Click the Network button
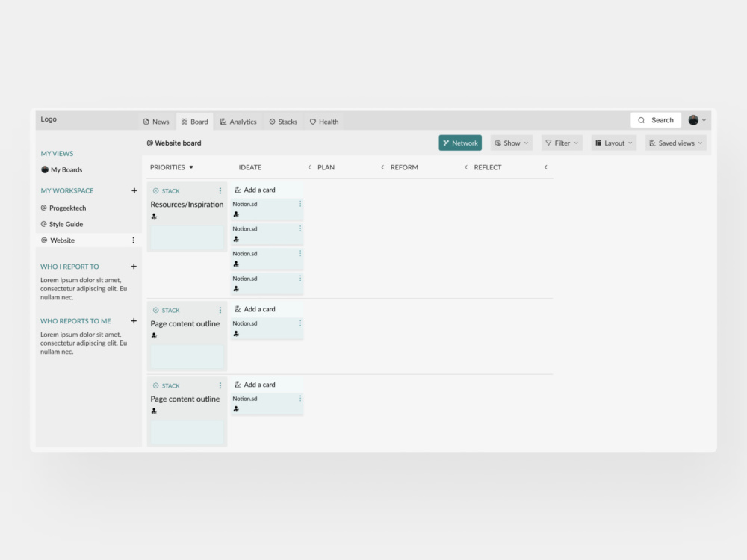747x560 pixels. point(460,143)
